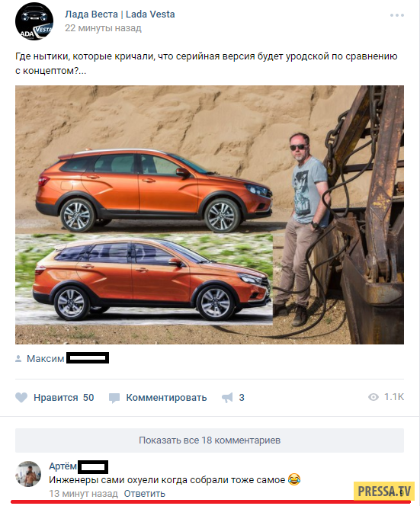The image size is (420, 506).
Task: Open the Lada Vesta group avatar
Action: tap(34, 21)
